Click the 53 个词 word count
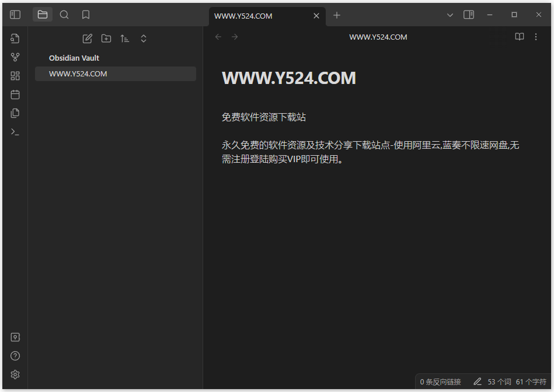 (499, 381)
